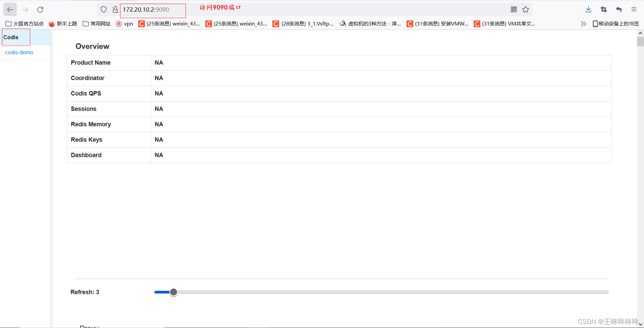Click the forward navigation arrow
Viewport: 644px width, 328px height.
[x=25, y=10]
